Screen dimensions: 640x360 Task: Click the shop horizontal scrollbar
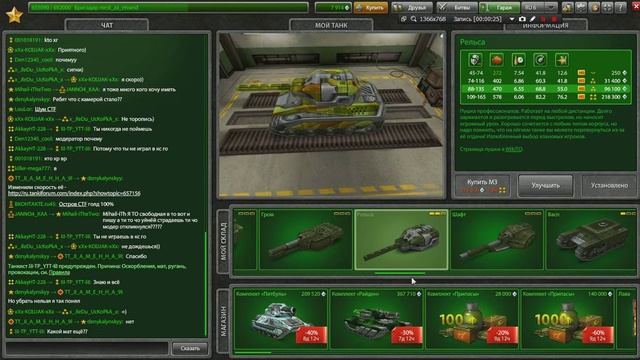coord(253,353)
